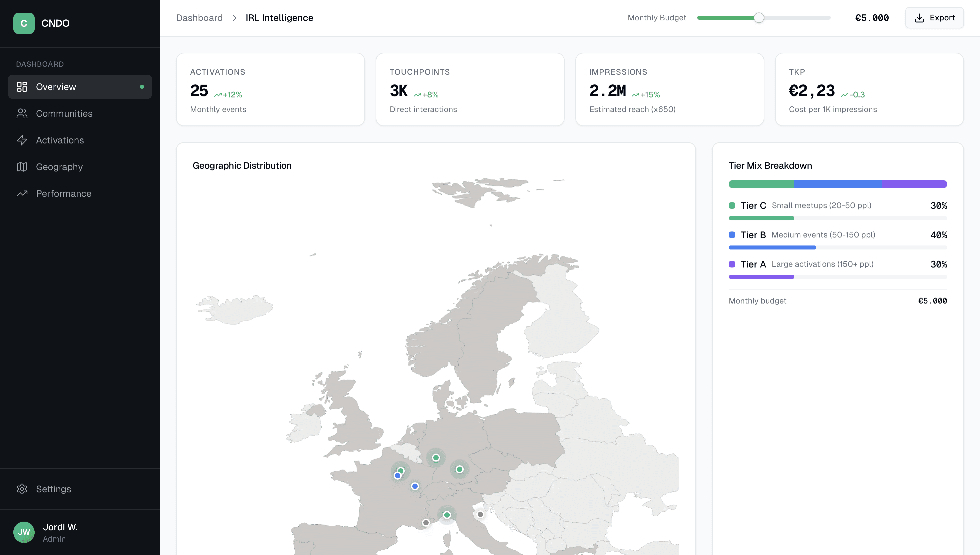Open the Communities menu item
Screen dimensions: 980x555
(64, 114)
